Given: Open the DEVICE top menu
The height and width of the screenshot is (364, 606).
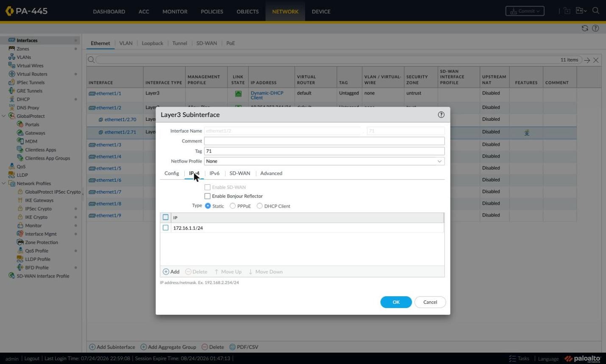Looking at the screenshot, I should (x=321, y=11).
